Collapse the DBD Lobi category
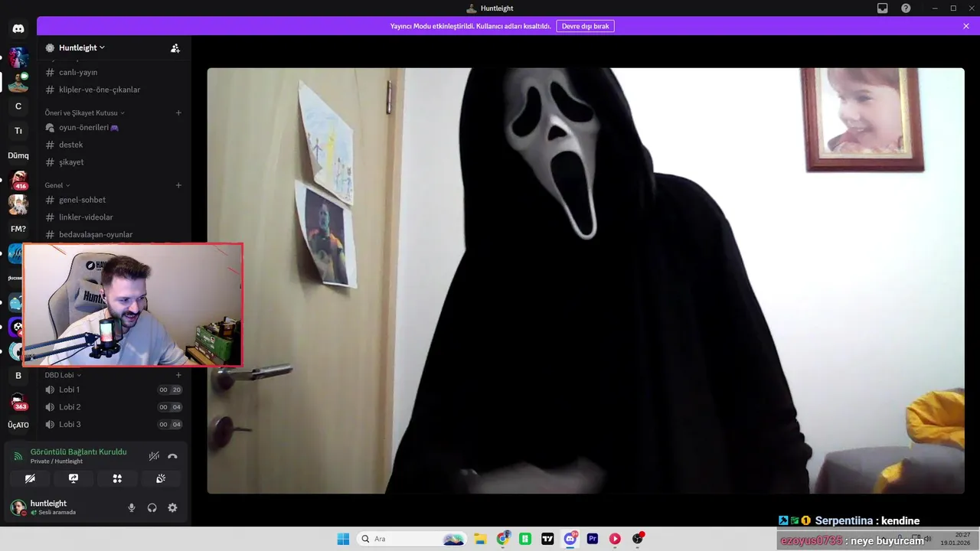Viewport: 980px width, 551px height. coord(63,375)
